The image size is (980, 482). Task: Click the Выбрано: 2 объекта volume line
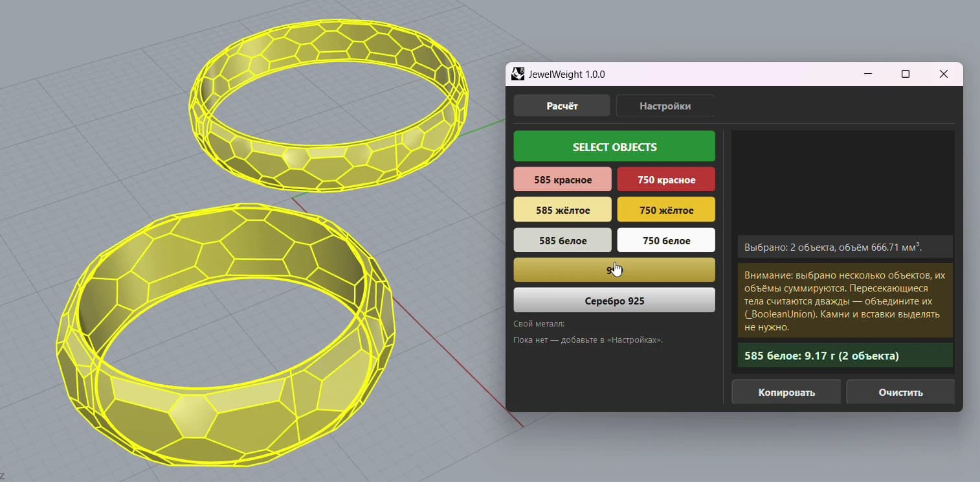pos(845,247)
